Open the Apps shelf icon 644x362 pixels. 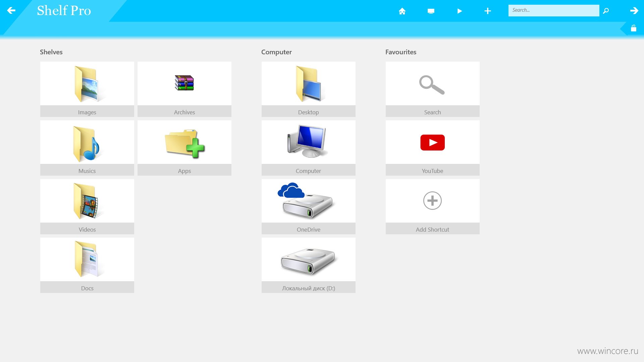pos(184,143)
